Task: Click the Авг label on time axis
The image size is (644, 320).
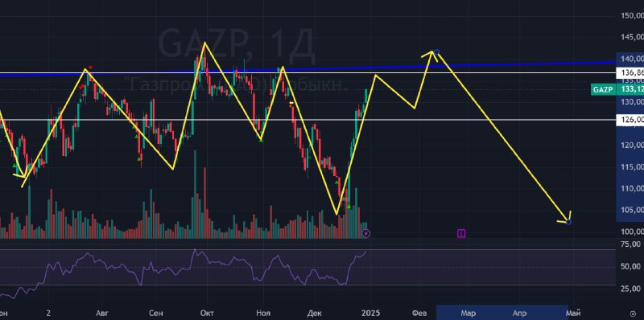Action: 102,313
